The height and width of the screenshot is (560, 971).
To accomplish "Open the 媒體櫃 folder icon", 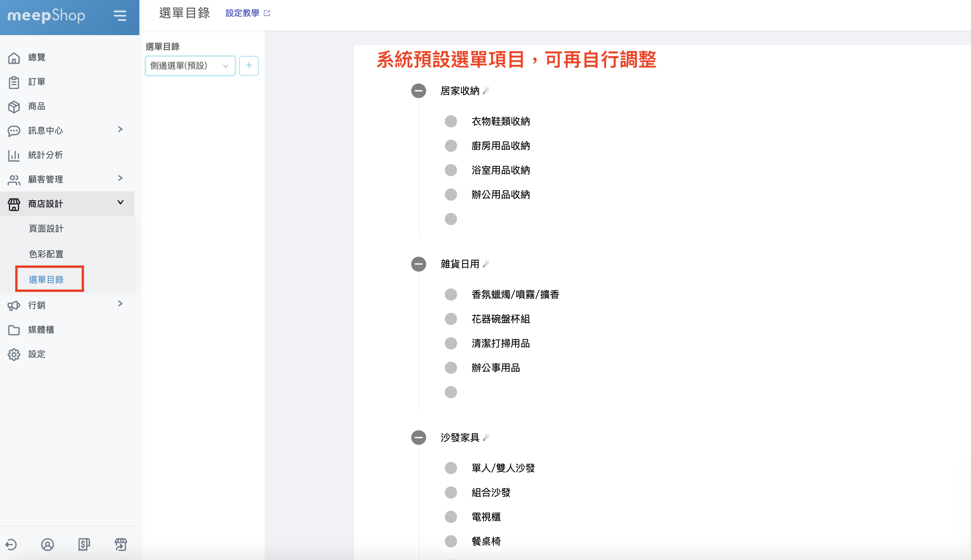I will pyautogui.click(x=14, y=330).
